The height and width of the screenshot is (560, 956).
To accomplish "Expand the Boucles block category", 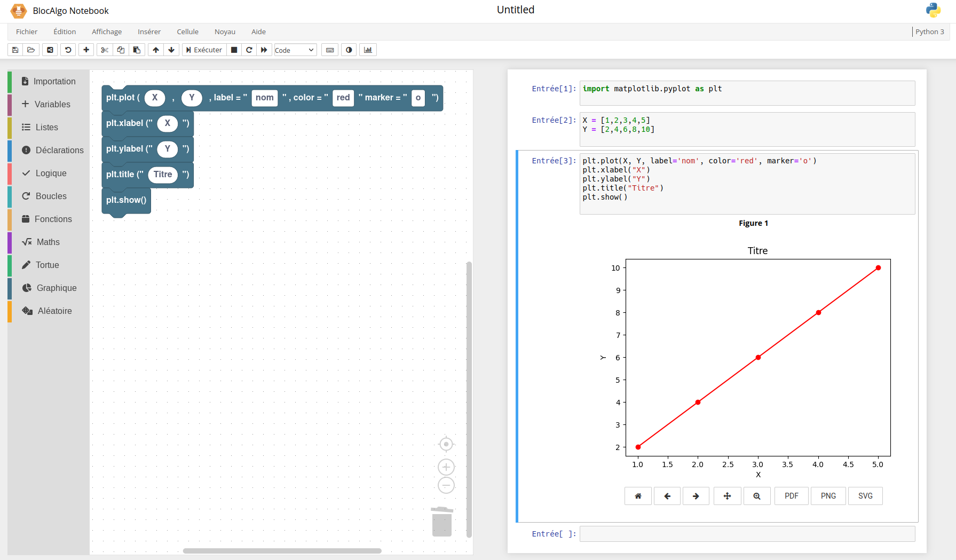I will pyautogui.click(x=51, y=196).
